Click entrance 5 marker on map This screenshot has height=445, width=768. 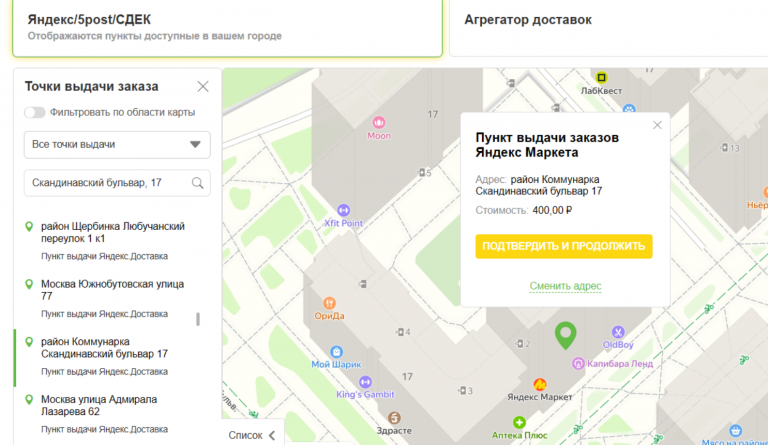coord(424,172)
